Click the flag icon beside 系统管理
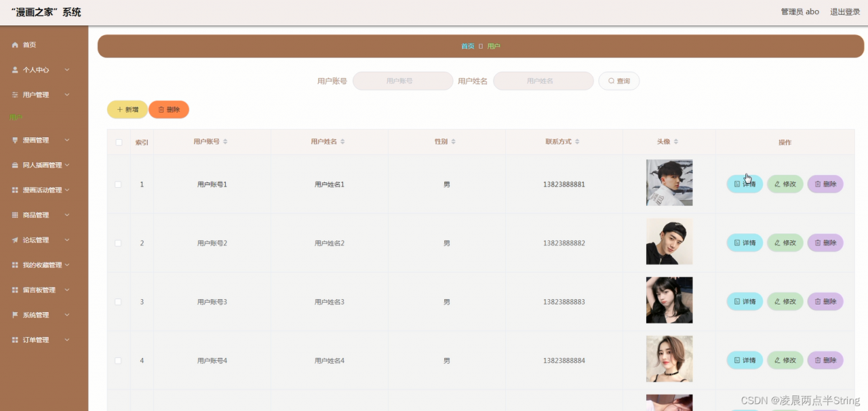The image size is (868, 411). click(15, 315)
